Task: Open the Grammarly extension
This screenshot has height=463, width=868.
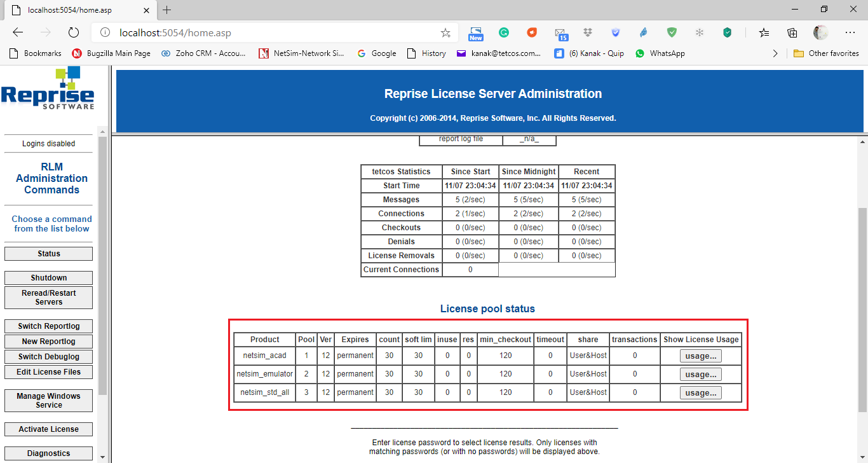Action: tap(504, 32)
